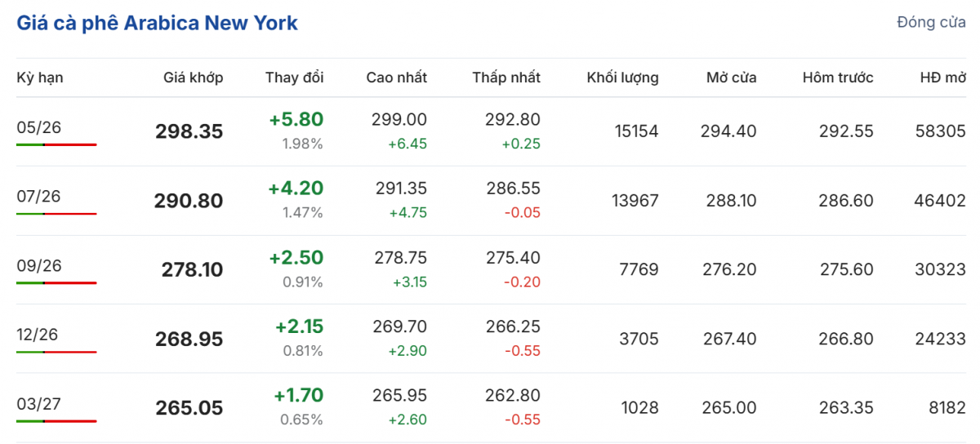Screen dimensions: 980x444
Task: Open the 09/26 contract row
Action: [39, 266]
